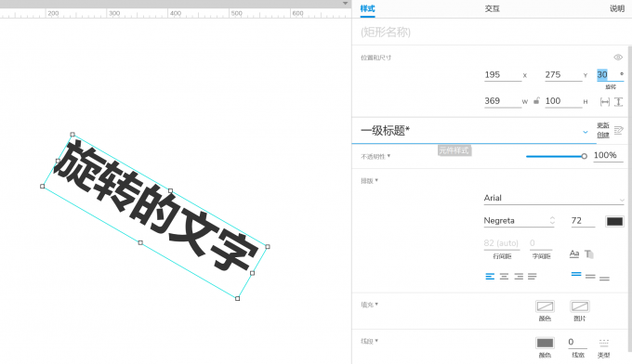Click the 更新 style link
The image size is (632, 364).
(603, 125)
